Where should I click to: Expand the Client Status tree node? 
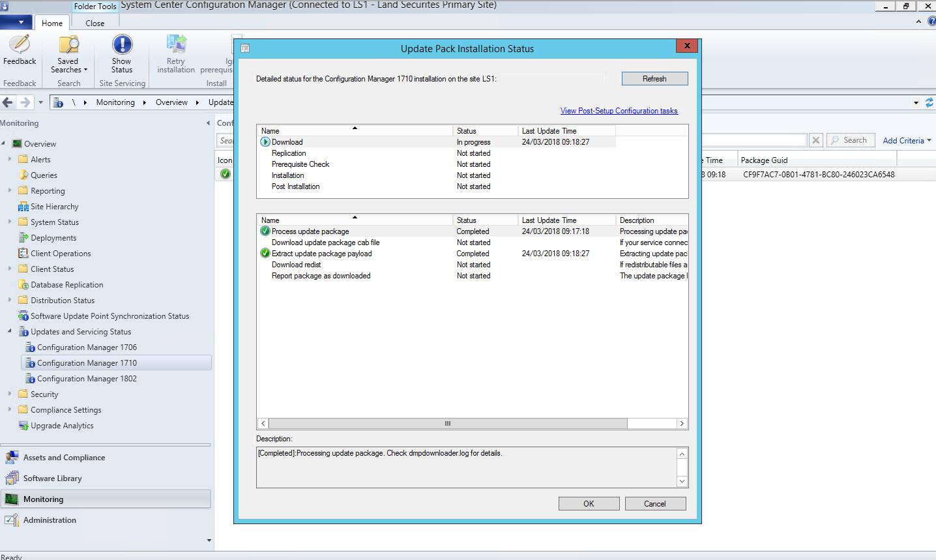(x=10, y=269)
